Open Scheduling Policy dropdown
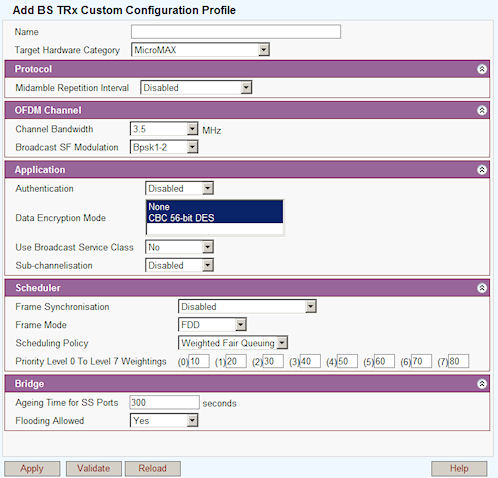Viewport: 498px width, 478px height. (233, 343)
